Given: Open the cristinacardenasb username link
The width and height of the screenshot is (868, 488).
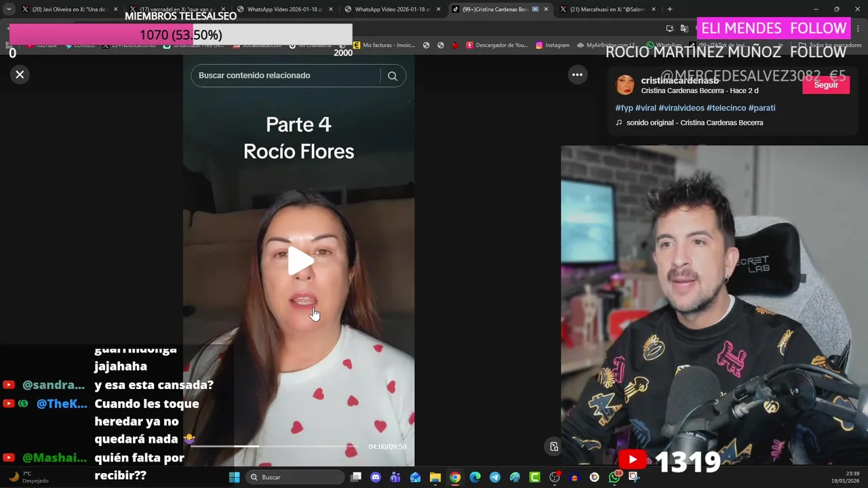Looking at the screenshot, I should pyautogui.click(x=680, y=81).
